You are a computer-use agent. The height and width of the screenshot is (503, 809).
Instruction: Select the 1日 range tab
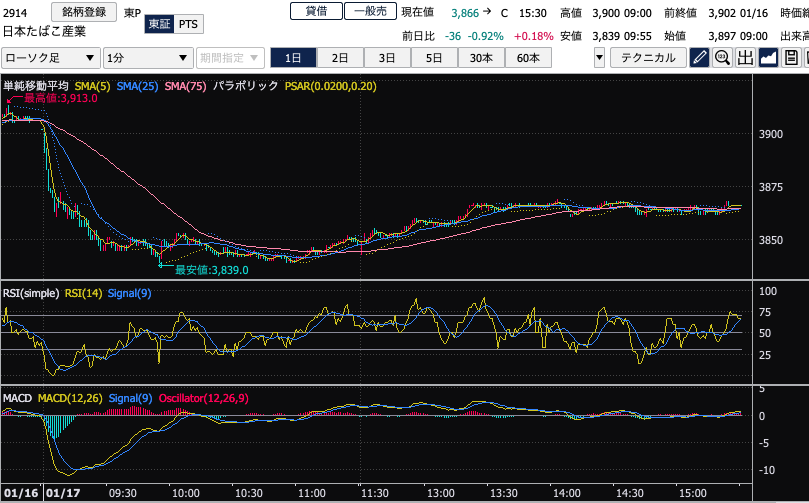(x=294, y=58)
